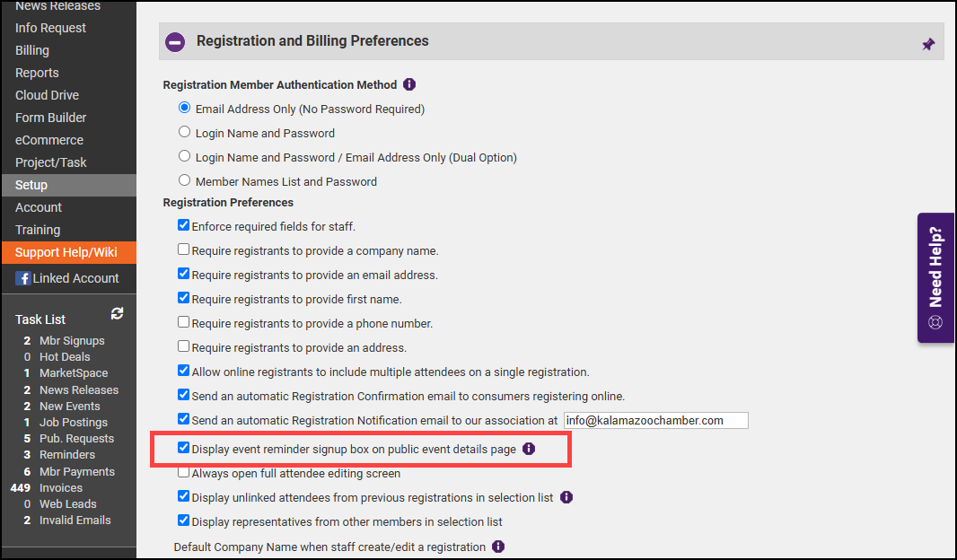The height and width of the screenshot is (560, 957).
Task: Select Login Name and Password authentication
Action: coord(185,133)
